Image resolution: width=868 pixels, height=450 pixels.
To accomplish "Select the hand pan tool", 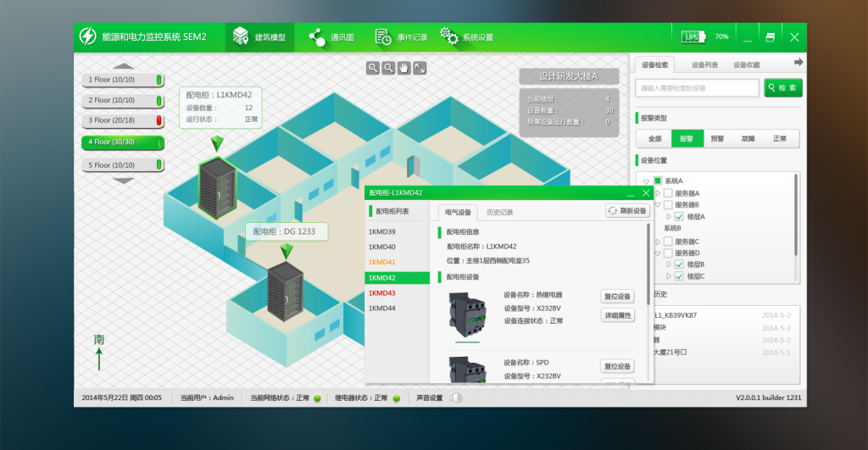I will point(404,68).
